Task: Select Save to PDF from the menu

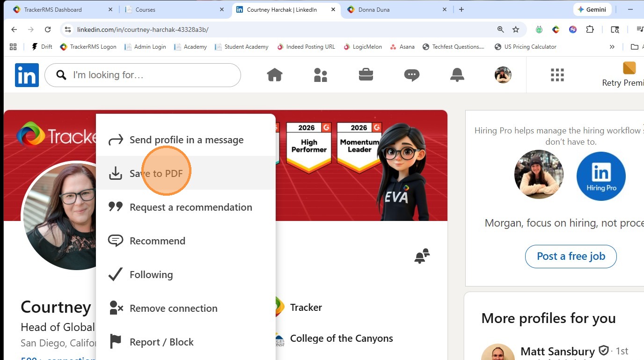Action: pyautogui.click(x=186, y=173)
